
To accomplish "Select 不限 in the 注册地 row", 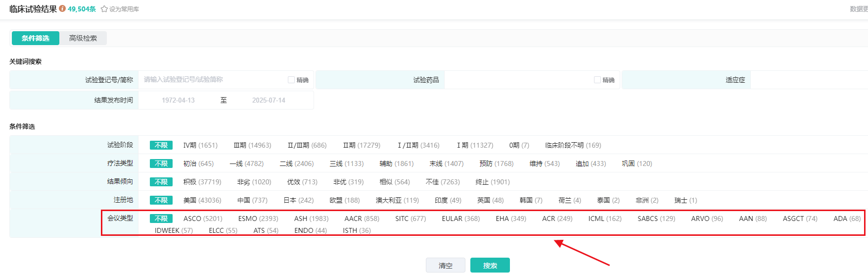I will [x=161, y=200].
